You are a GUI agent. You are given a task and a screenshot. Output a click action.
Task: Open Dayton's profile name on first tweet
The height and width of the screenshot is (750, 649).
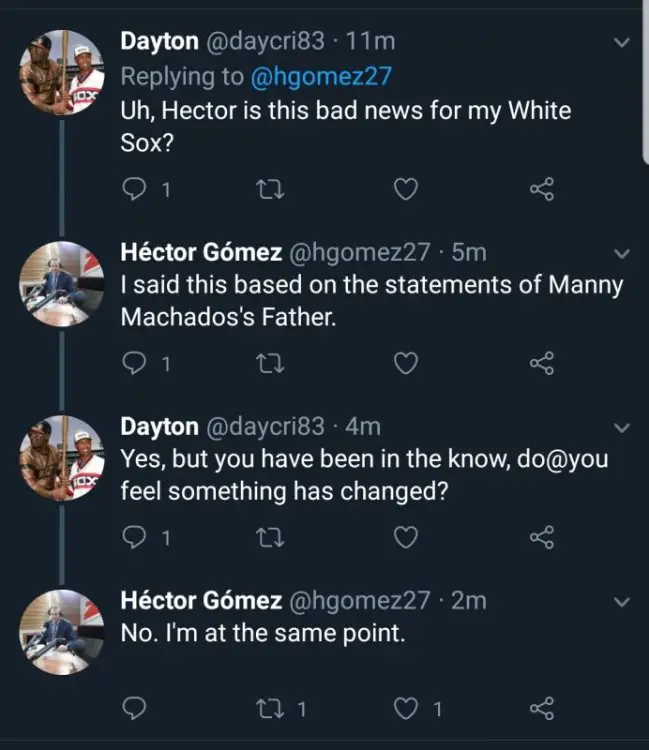(x=159, y=41)
